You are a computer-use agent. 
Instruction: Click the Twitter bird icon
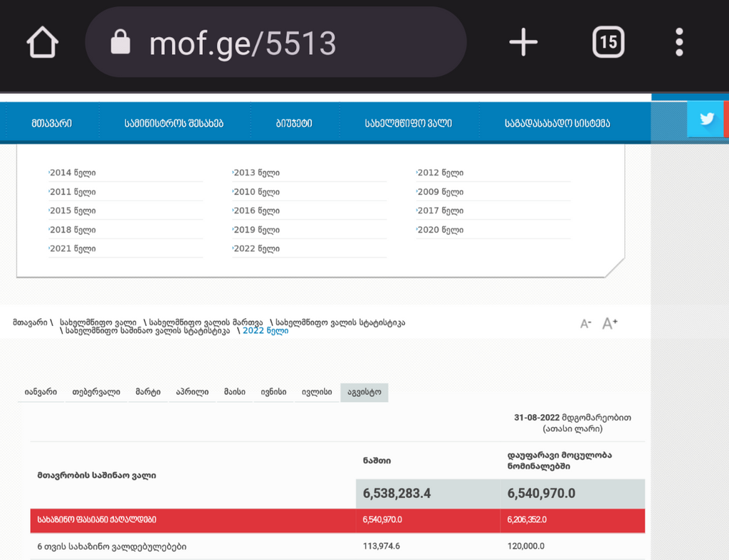[x=706, y=120]
